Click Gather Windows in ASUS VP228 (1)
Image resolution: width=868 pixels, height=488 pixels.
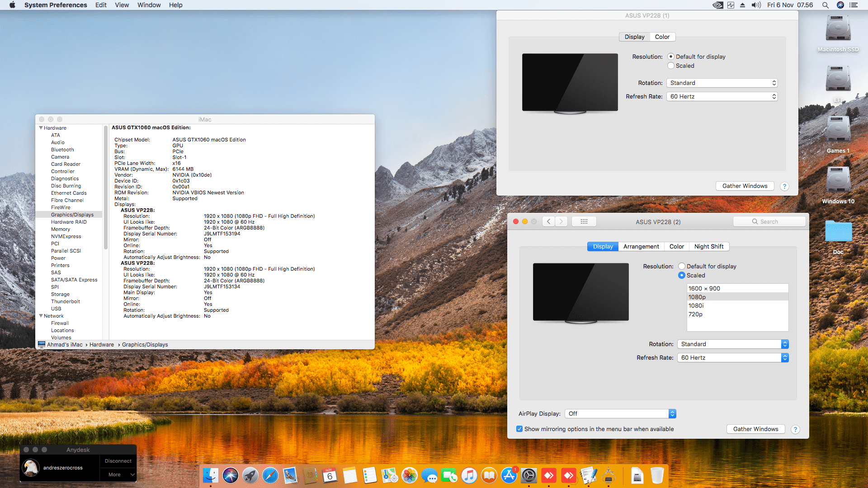745,186
